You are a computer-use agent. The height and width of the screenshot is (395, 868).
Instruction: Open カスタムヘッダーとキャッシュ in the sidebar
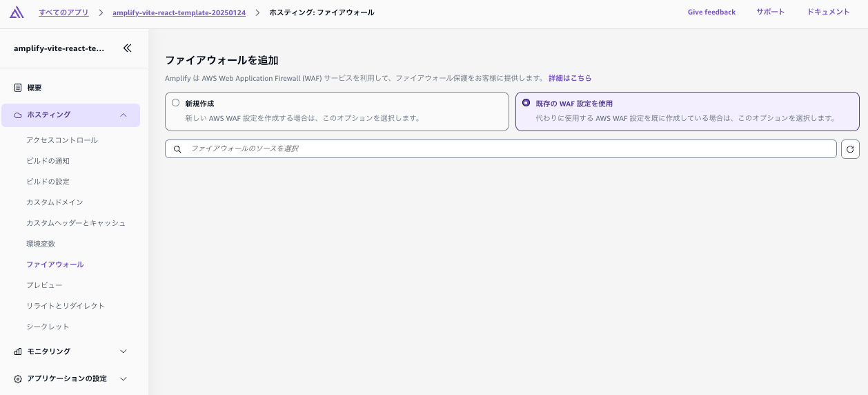[76, 223]
